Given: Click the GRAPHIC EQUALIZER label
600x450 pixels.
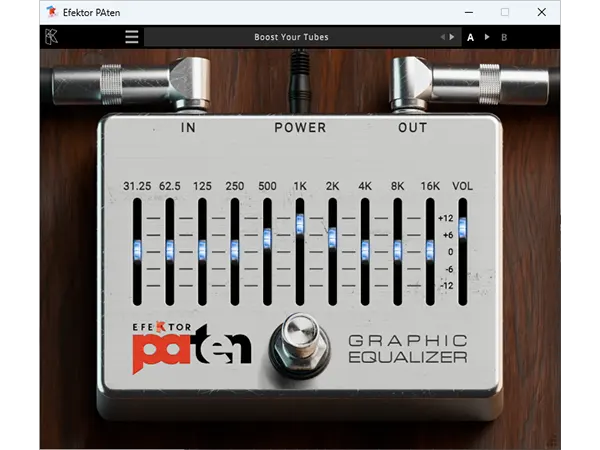Looking at the screenshot, I should [x=408, y=349].
